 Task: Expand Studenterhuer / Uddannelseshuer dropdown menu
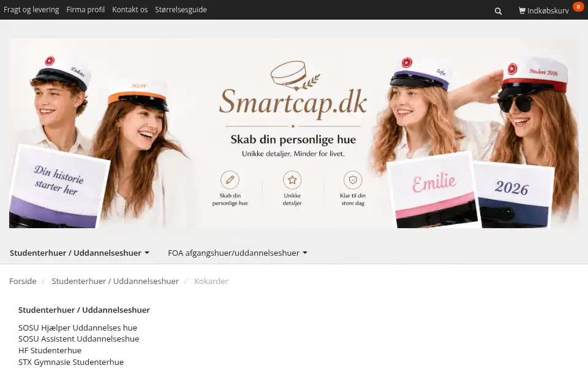coord(80,253)
